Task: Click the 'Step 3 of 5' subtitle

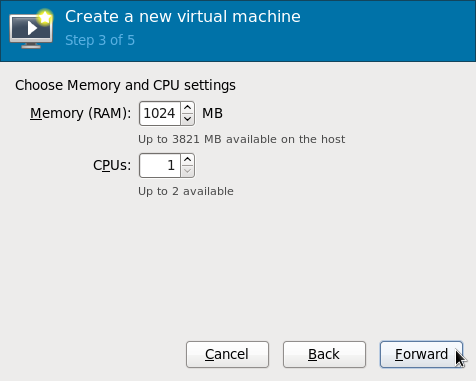Action: tap(100, 40)
